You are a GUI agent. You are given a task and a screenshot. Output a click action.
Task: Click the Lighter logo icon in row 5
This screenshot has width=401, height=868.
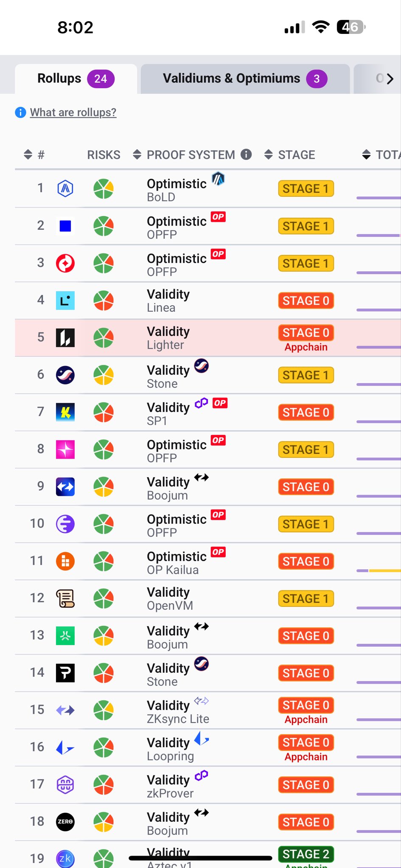[65, 338]
